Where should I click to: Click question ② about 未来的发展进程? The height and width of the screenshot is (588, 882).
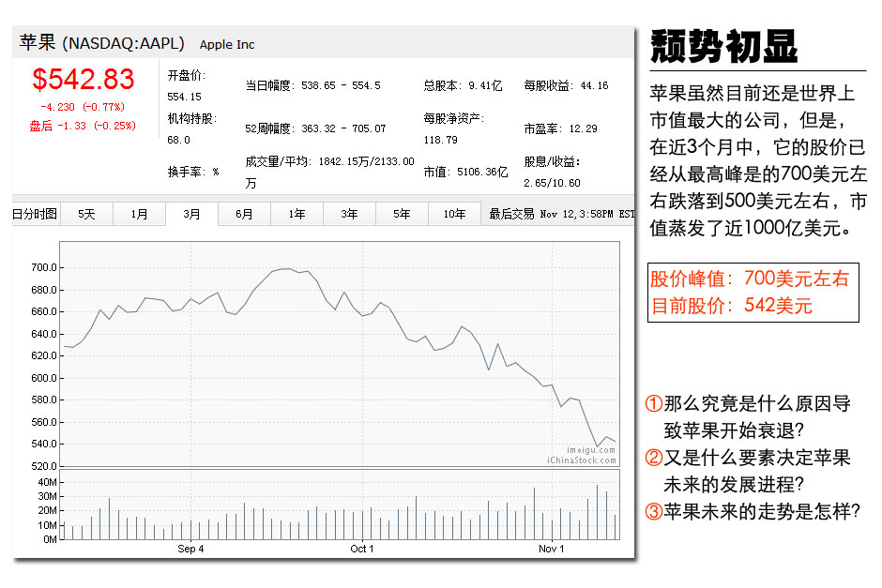click(x=748, y=471)
